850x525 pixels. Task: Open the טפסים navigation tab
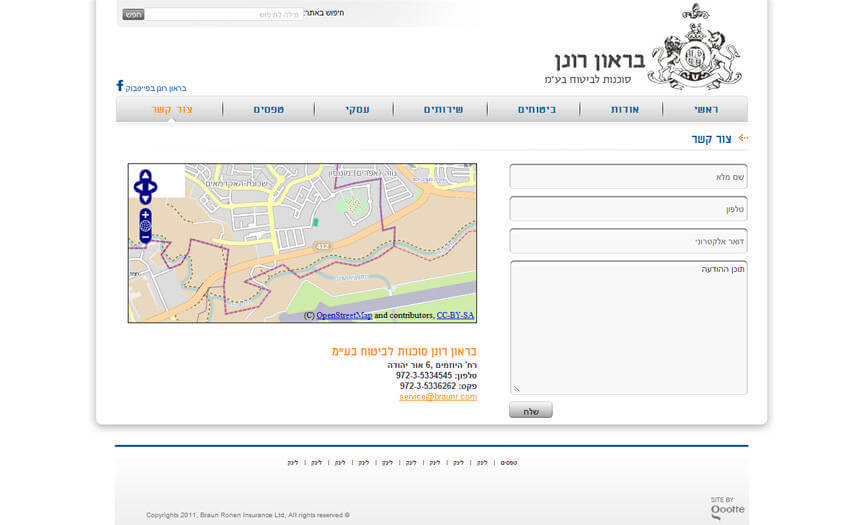(268, 109)
